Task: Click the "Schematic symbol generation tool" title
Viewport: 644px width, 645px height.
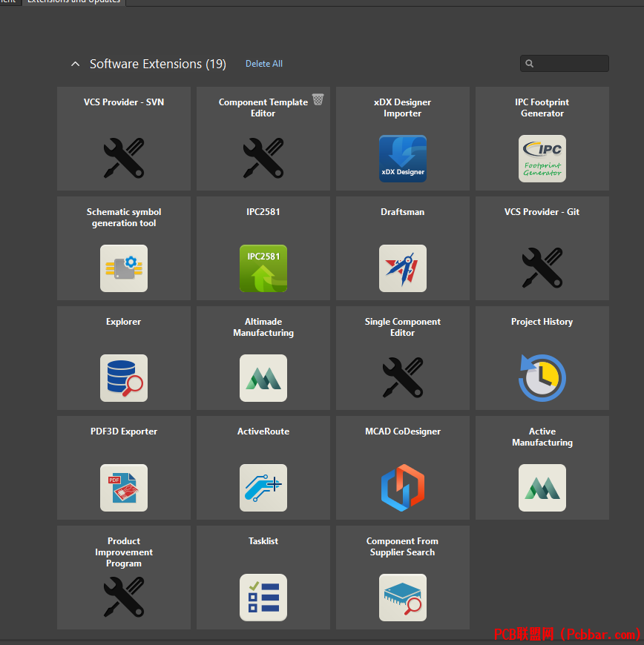Action: 124,218
